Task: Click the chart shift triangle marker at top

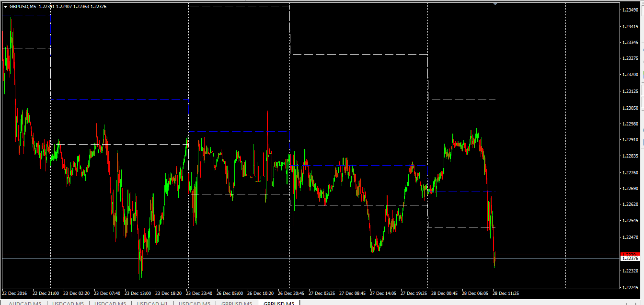Action: tap(495, 4)
